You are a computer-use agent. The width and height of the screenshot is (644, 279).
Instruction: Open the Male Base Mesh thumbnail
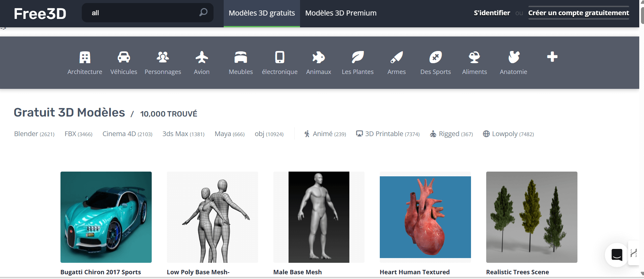[319, 217]
